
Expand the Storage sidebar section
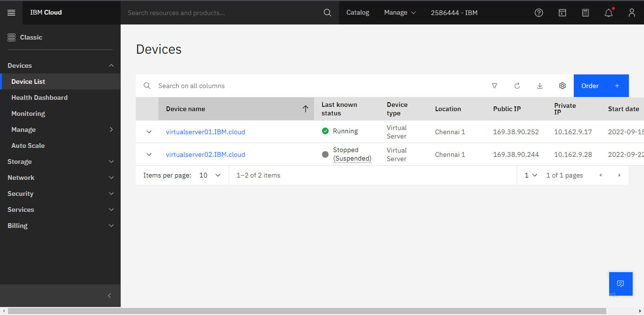click(x=60, y=162)
